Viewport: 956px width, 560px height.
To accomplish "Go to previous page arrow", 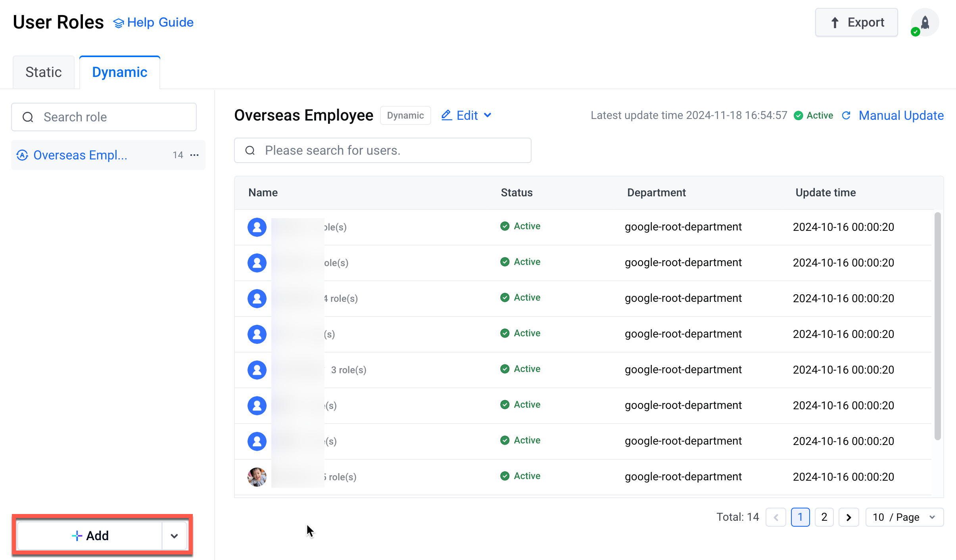I will click(x=776, y=517).
